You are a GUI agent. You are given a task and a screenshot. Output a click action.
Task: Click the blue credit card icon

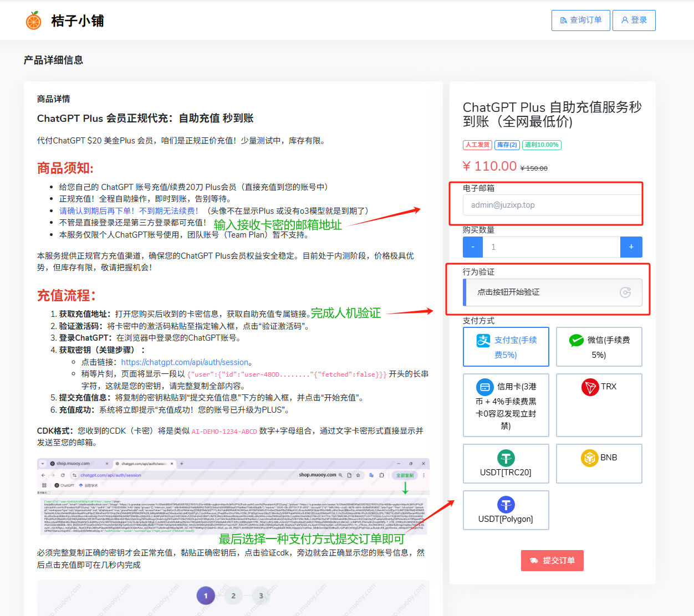click(485, 387)
